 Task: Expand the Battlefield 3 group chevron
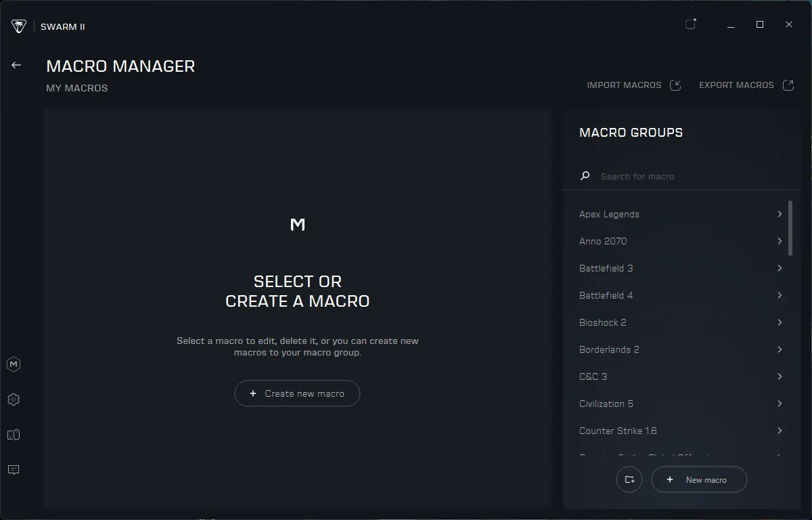[x=780, y=268]
